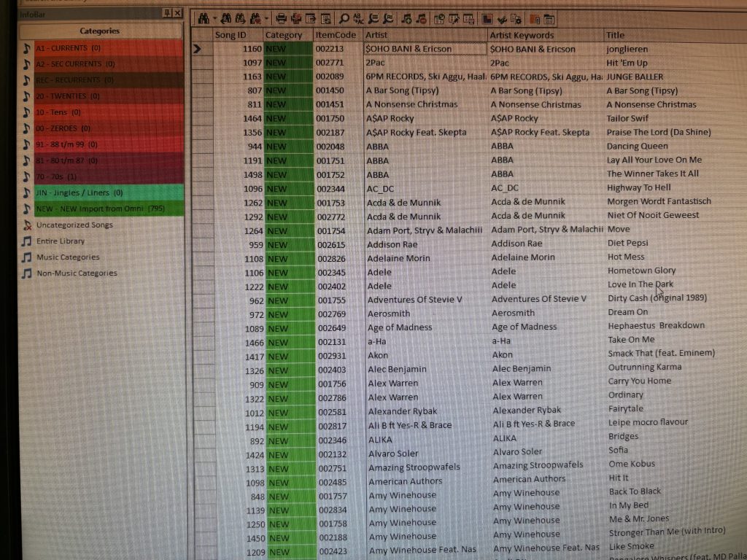This screenshot has height=560, width=747.
Task: Click row selector arrow for song 1160
Action: [202, 49]
